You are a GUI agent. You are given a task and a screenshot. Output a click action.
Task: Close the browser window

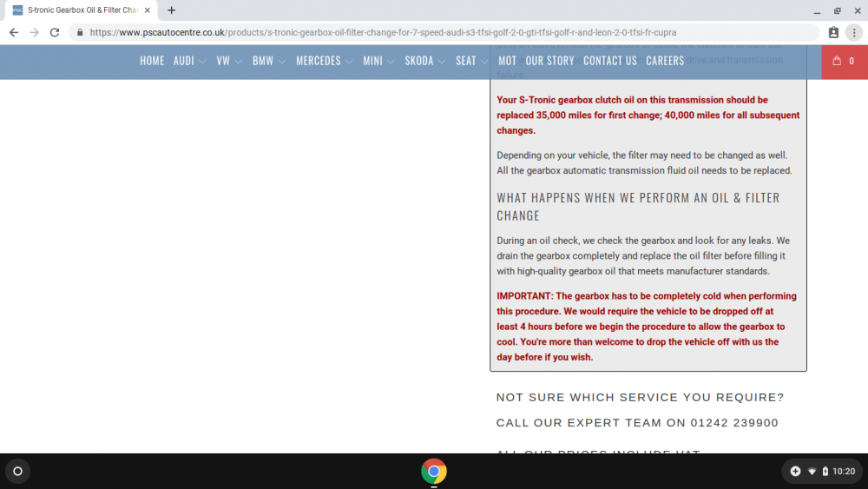click(858, 10)
